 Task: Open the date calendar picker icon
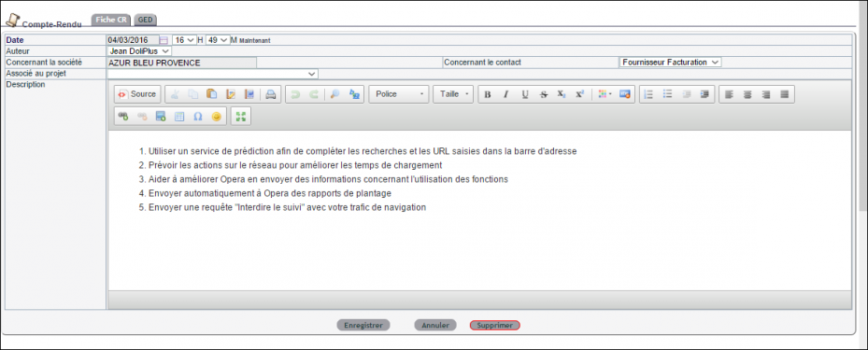click(164, 40)
